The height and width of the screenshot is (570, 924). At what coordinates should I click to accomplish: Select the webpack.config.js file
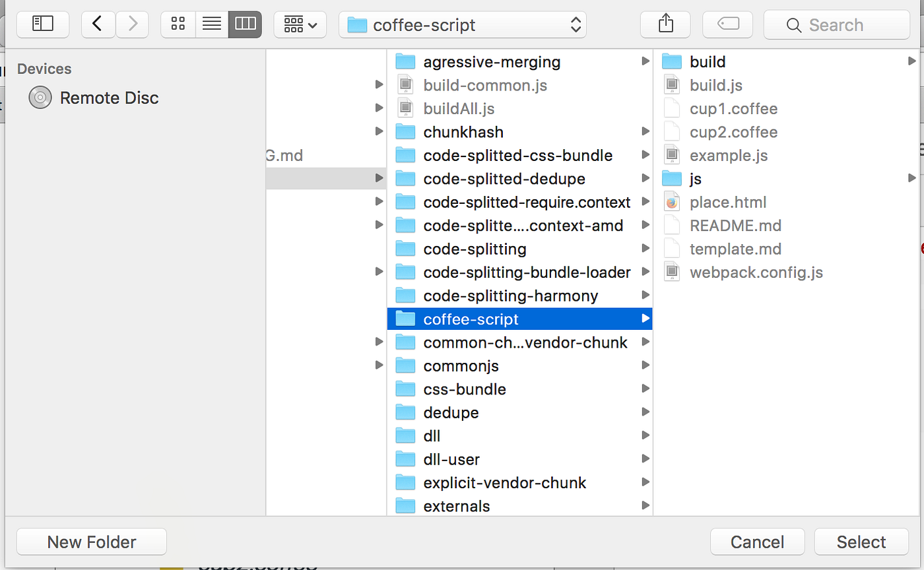point(756,272)
